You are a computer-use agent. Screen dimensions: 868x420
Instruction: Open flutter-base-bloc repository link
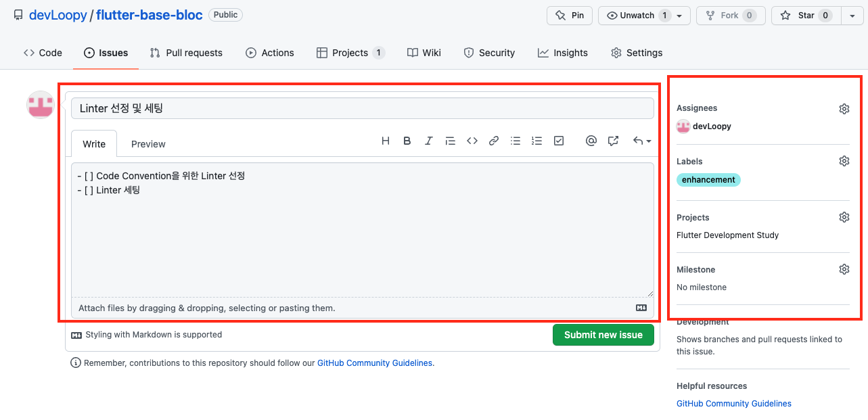coord(150,15)
